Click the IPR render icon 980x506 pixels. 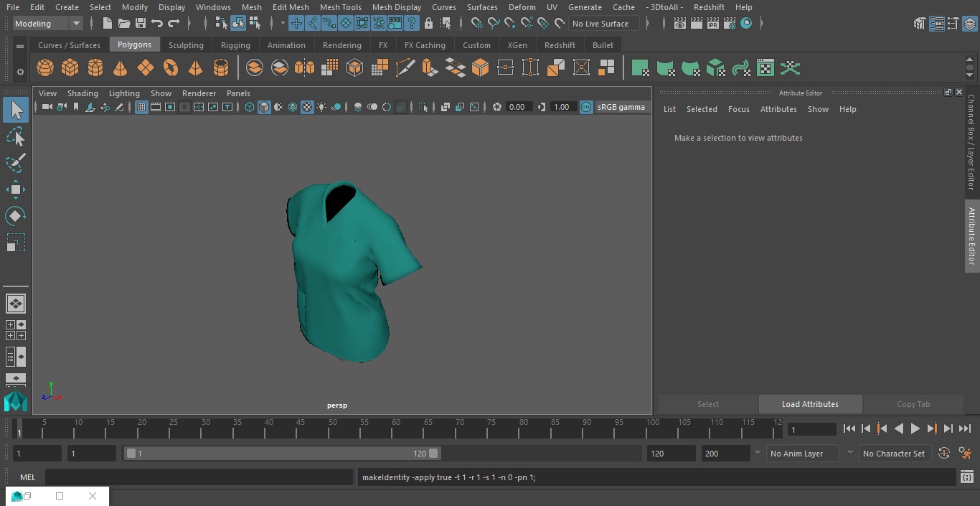click(712, 24)
